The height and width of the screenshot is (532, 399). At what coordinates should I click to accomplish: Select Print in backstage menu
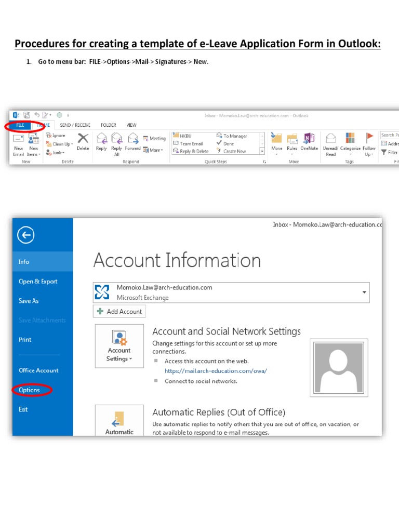coord(25,340)
